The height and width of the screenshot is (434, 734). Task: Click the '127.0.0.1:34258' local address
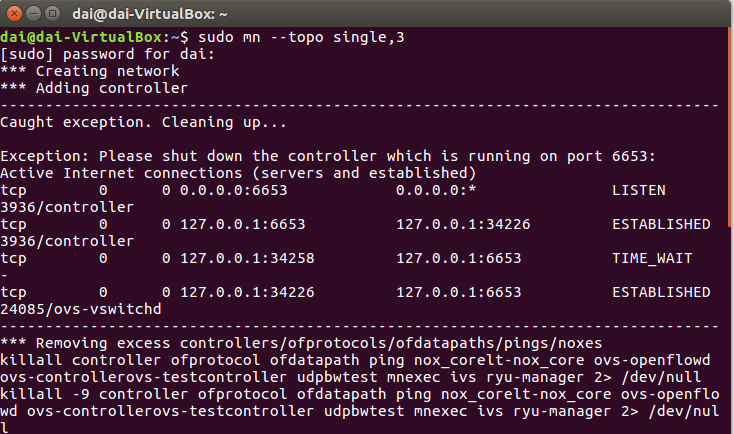[x=247, y=258]
